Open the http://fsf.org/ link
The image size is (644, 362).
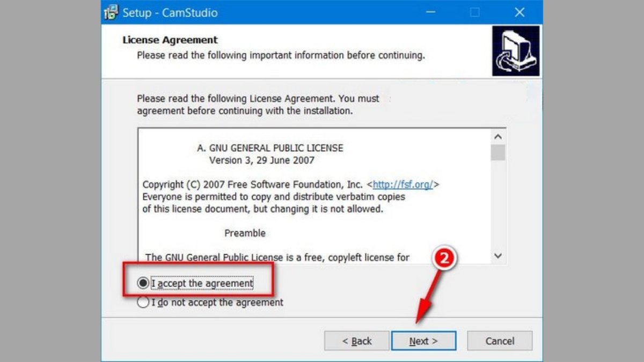(x=402, y=184)
